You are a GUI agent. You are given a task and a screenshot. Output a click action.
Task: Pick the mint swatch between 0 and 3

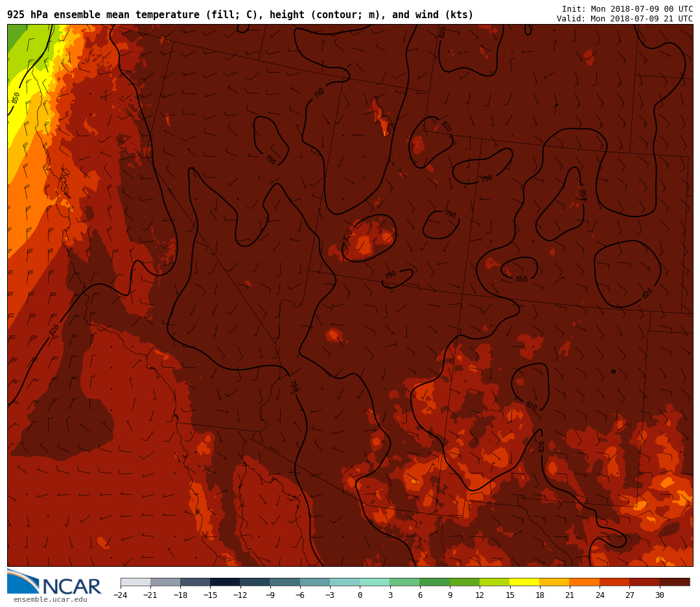[x=375, y=582]
